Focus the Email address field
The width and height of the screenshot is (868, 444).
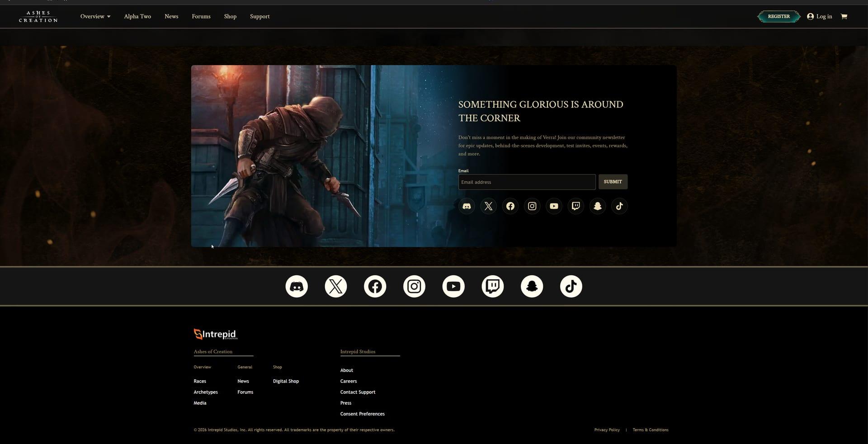527,182
